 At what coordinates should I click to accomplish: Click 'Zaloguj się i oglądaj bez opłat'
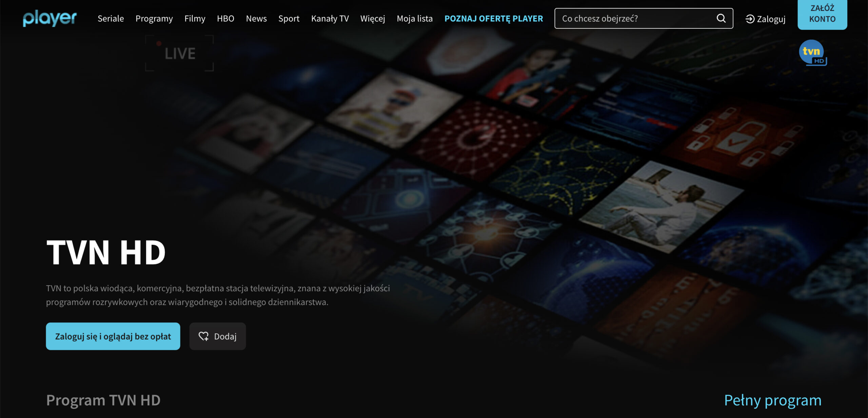tap(113, 336)
